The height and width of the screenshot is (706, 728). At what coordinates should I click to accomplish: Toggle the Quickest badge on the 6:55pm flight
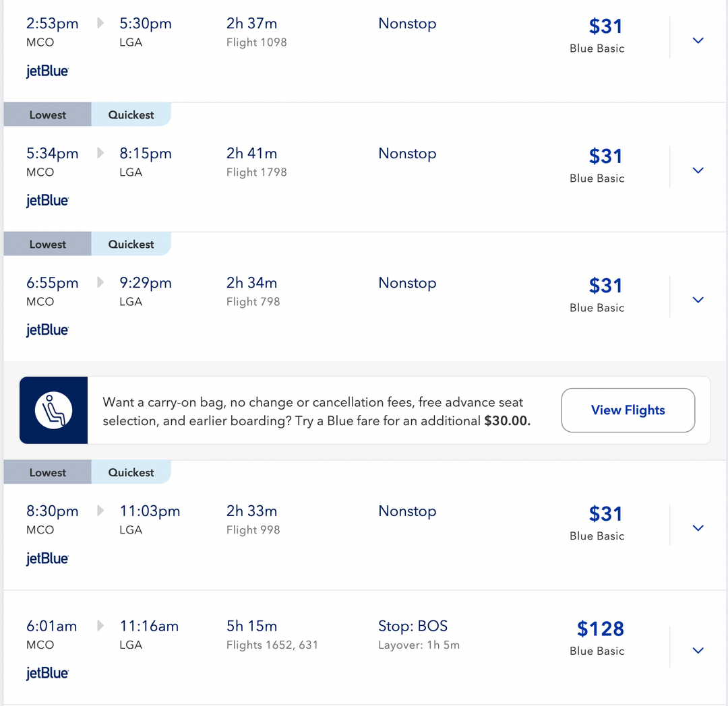coord(131,243)
